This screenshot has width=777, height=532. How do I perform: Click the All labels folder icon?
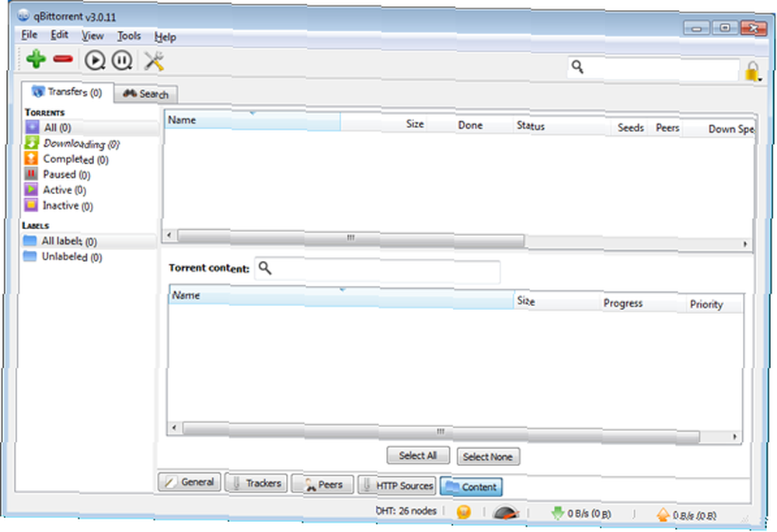coord(30,240)
